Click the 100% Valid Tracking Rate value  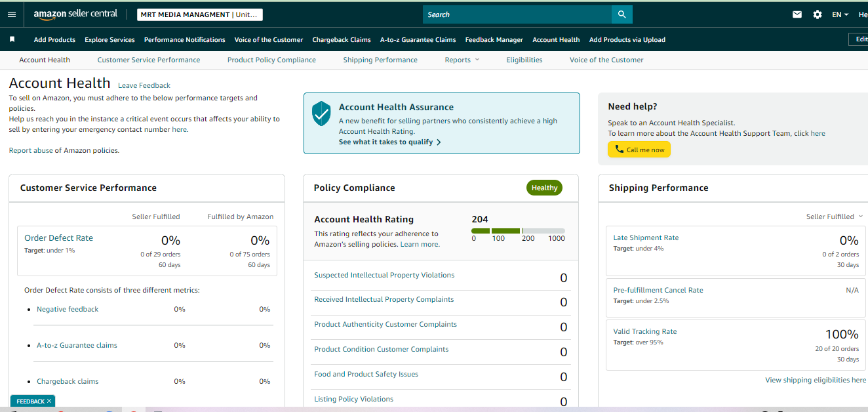[x=842, y=335]
